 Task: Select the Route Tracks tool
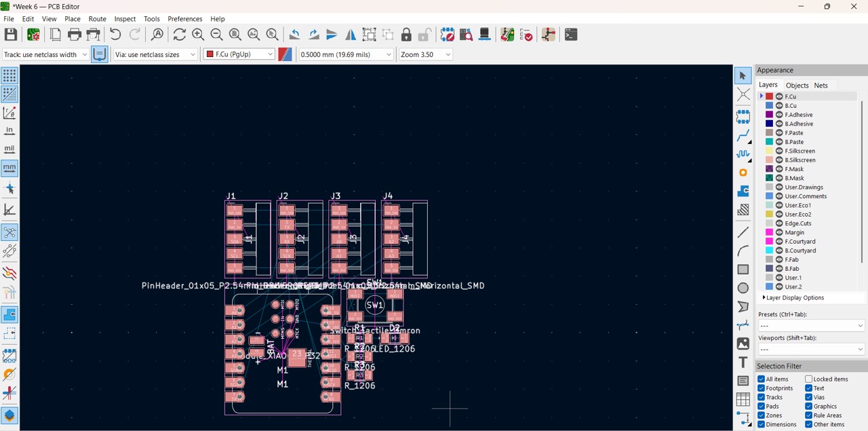[743, 136]
